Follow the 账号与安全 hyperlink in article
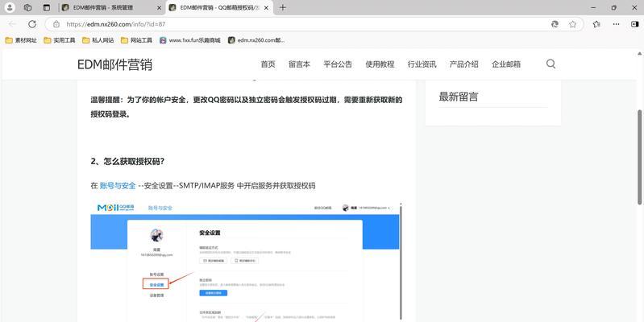Viewport: 644px width, 322px height. (118, 186)
